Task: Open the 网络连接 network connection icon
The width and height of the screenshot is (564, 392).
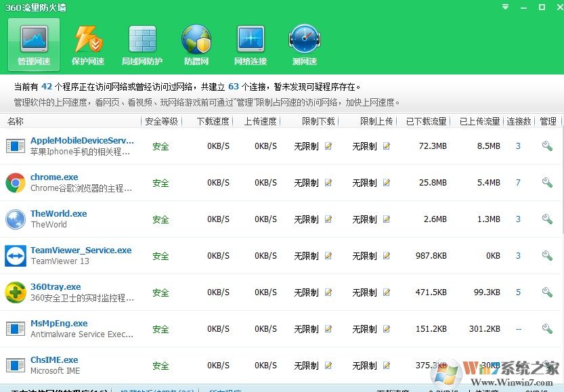Action: (251, 45)
